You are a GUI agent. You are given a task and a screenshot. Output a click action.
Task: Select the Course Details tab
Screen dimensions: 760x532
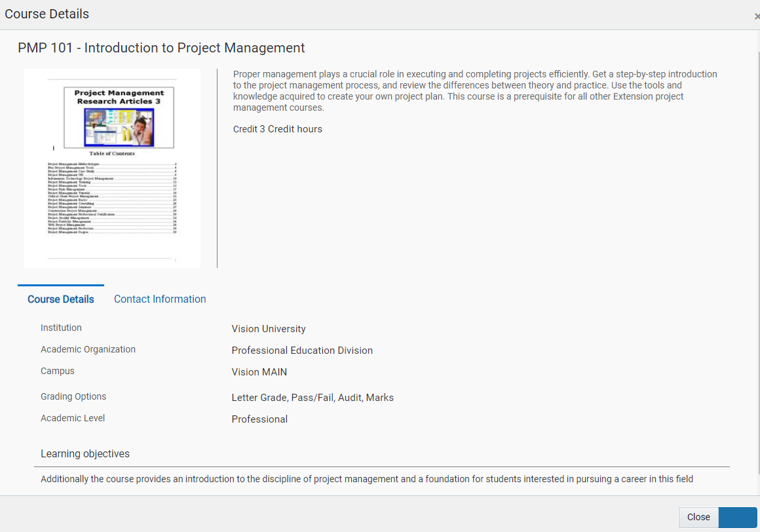(61, 299)
